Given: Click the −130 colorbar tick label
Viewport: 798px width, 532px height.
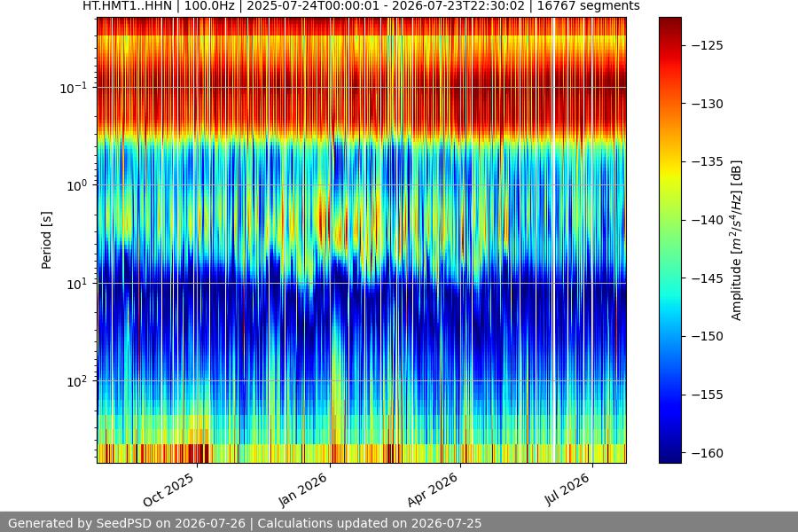Looking at the screenshot, I should 708,104.
